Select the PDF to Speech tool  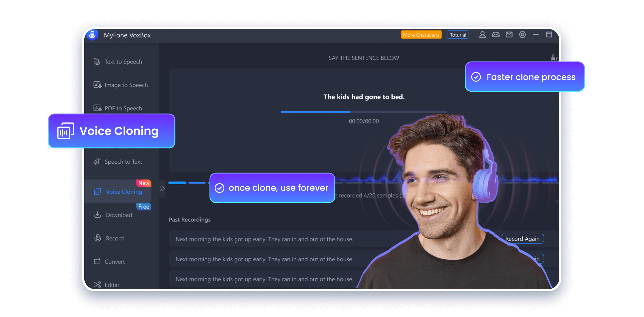coord(123,108)
